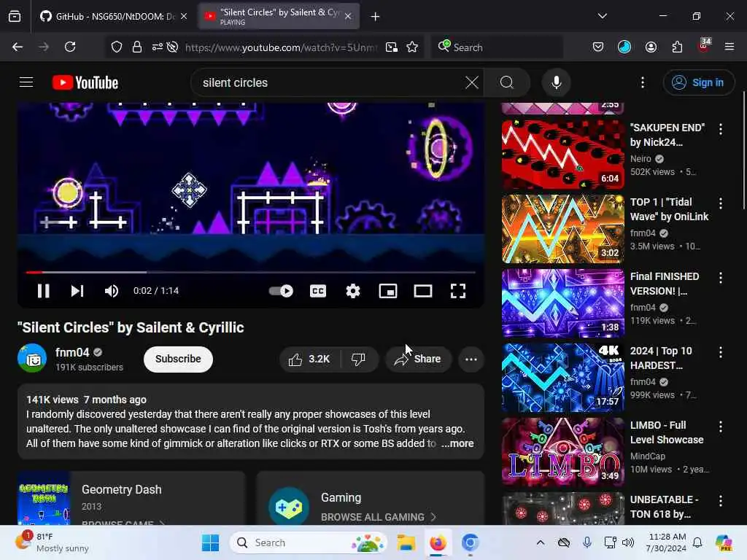Open 2024 Top 10 HARDEST video title
Screen dimensions: 747x560
(x=661, y=358)
